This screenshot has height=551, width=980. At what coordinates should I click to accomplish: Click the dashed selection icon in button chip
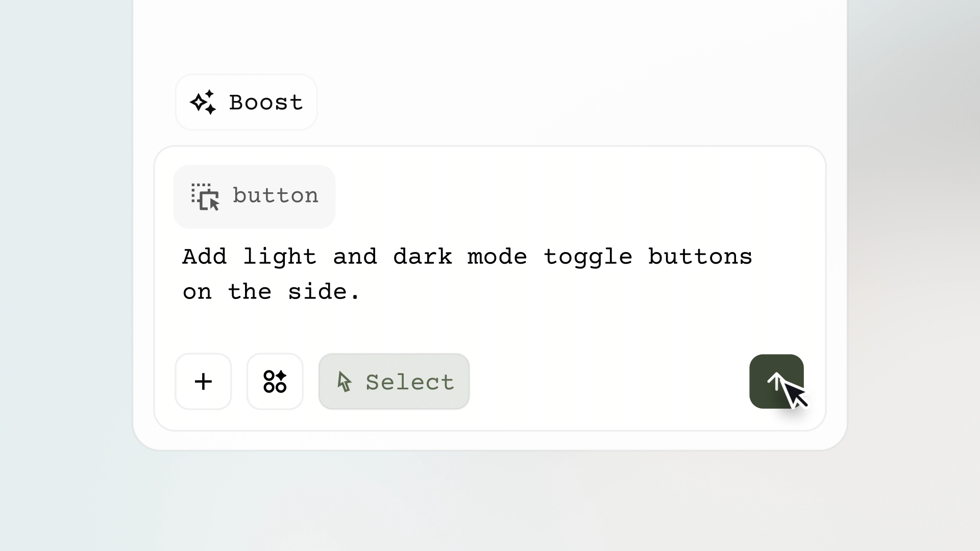(x=205, y=196)
